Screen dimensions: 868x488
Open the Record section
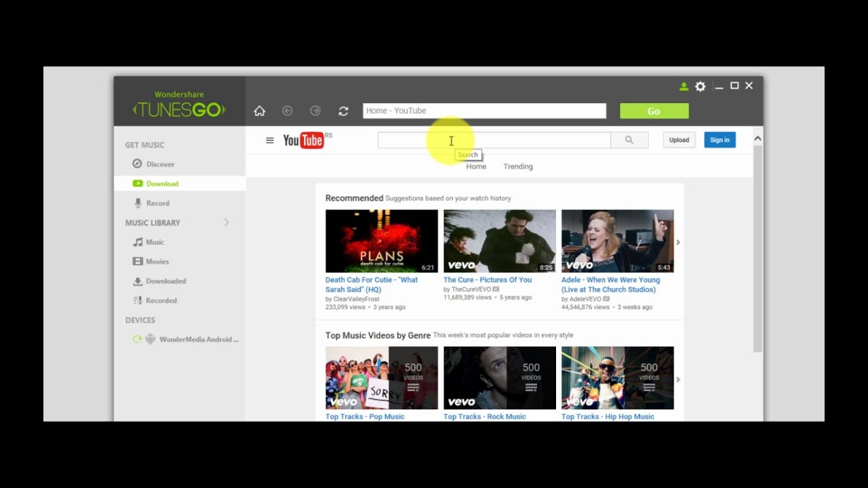point(158,203)
